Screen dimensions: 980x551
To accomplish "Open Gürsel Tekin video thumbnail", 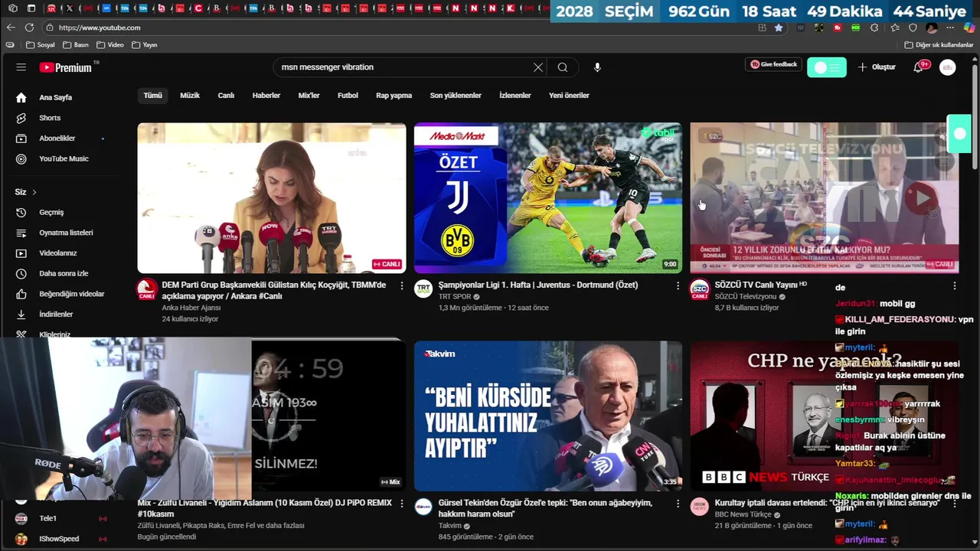I will click(x=548, y=416).
